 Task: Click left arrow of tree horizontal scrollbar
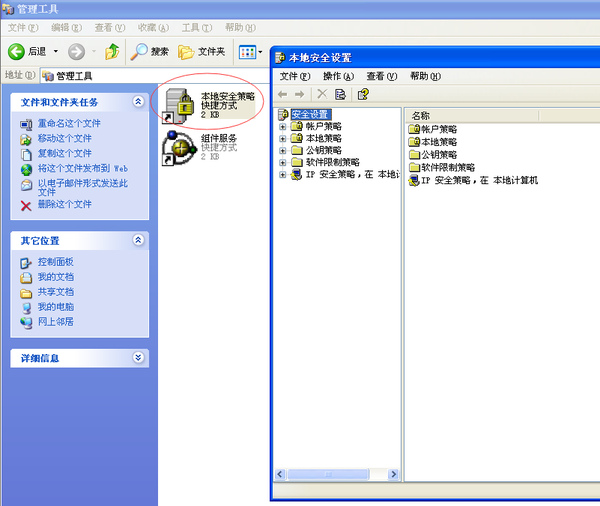280,474
